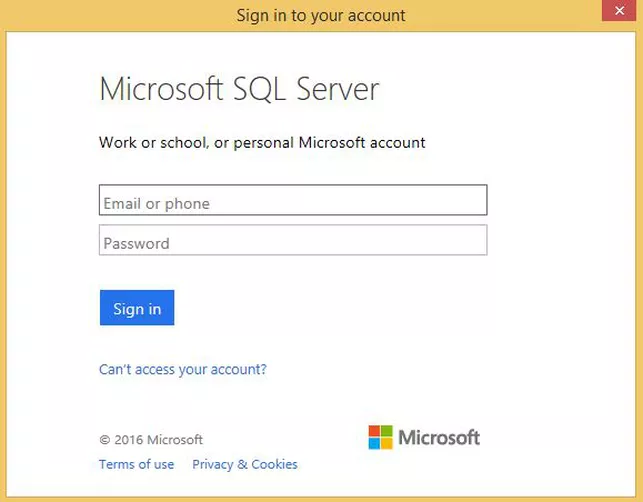This screenshot has height=502, width=643.
Task: Click the "Sign in to your account" title bar
Action: [320, 15]
